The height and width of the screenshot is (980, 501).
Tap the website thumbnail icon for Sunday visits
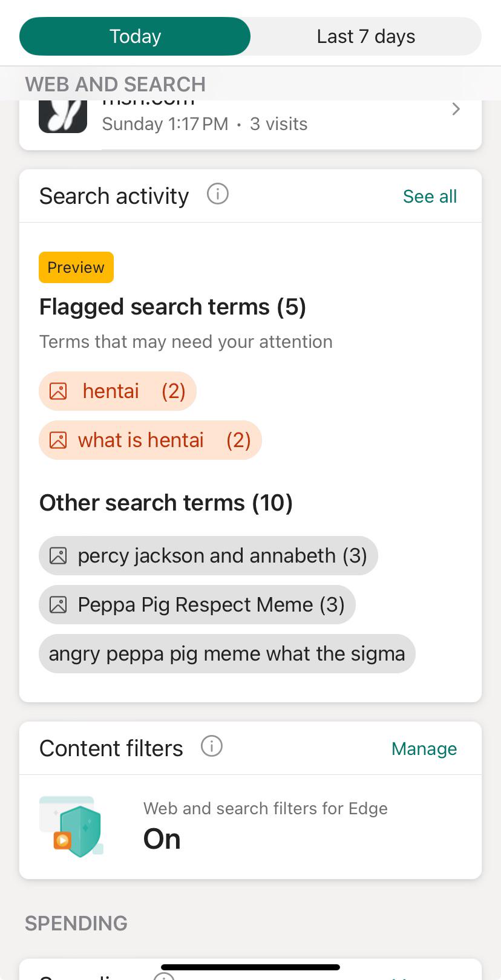pos(63,116)
